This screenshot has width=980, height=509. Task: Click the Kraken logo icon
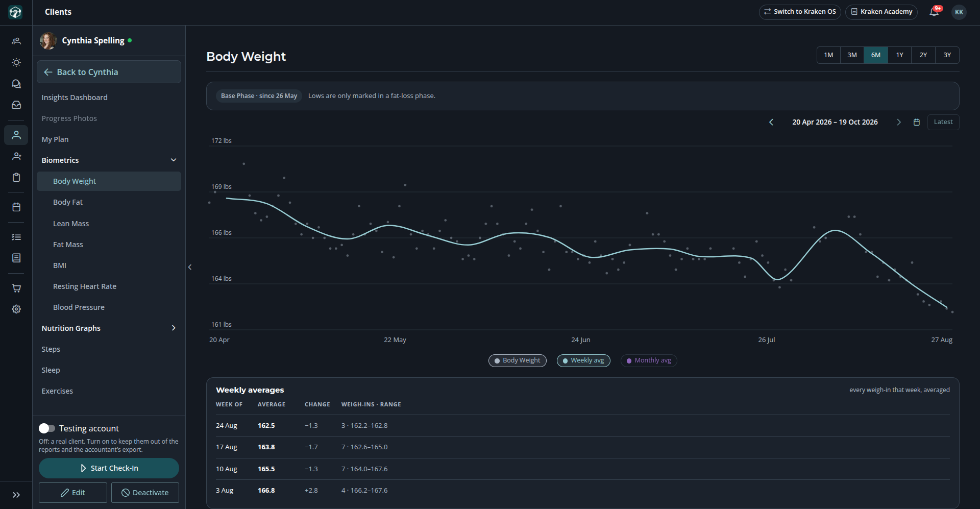[x=15, y=12]
